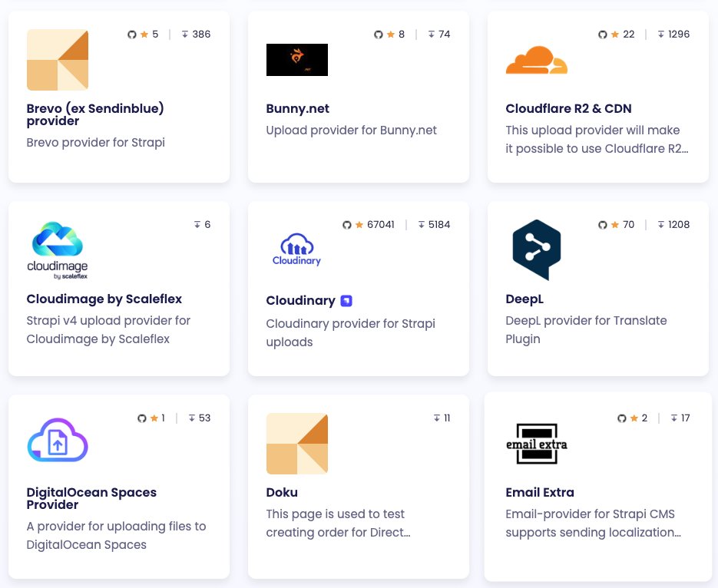718x588 pixels.
Task: Click the Bunny.net black logo image
Action: (x=296, y=59)
